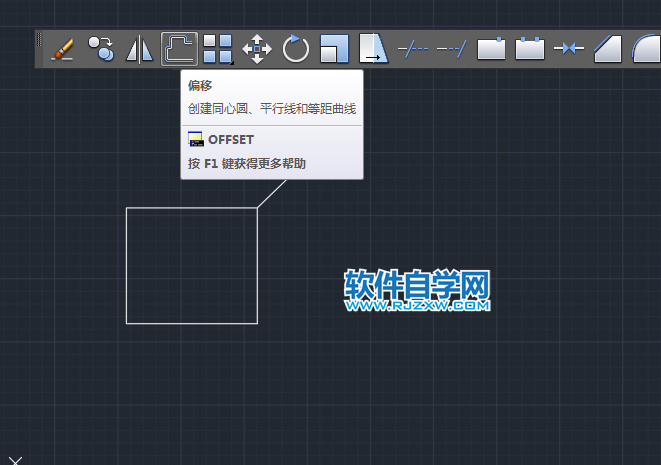Viewport: 661px width, 465px height.
Task: Activate the Join tool
Action: (x=569, y=48)
